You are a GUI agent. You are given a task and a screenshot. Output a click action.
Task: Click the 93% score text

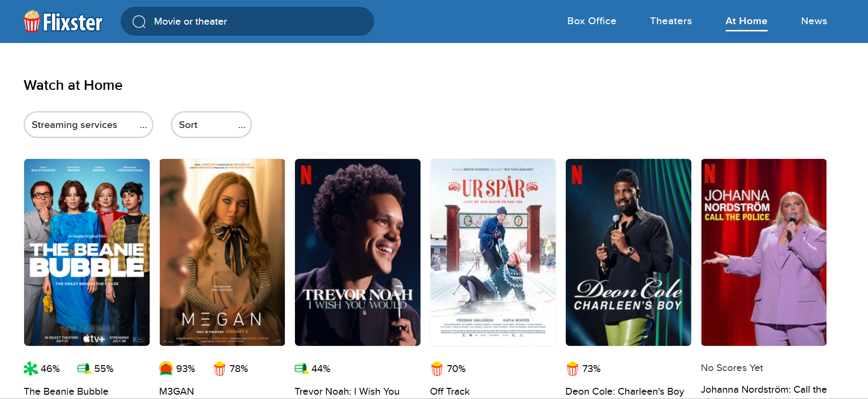pyautogui.click(x=186, y=369)
